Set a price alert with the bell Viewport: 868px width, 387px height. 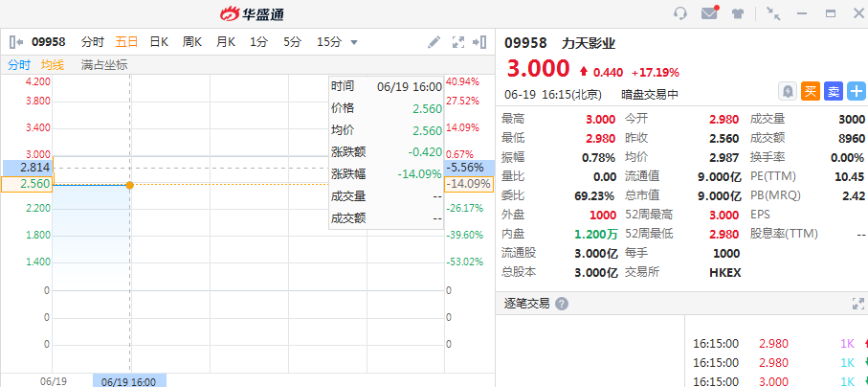pyautogui.click(x=788, y=91)
